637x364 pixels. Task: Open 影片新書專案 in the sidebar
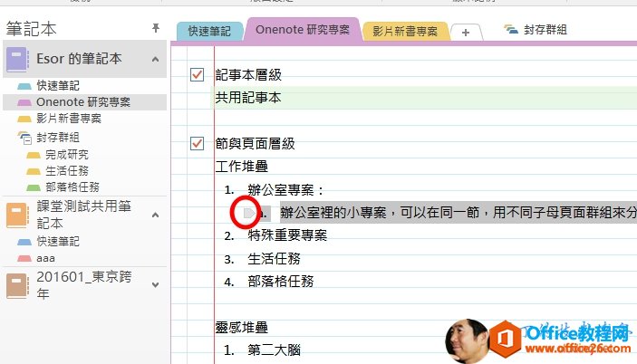[69, 119]
